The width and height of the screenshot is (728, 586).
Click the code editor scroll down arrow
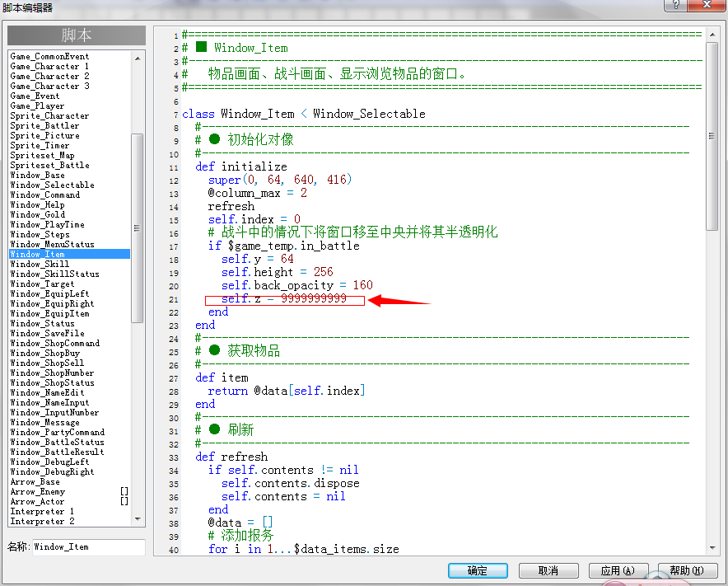(x=712, y=548)
